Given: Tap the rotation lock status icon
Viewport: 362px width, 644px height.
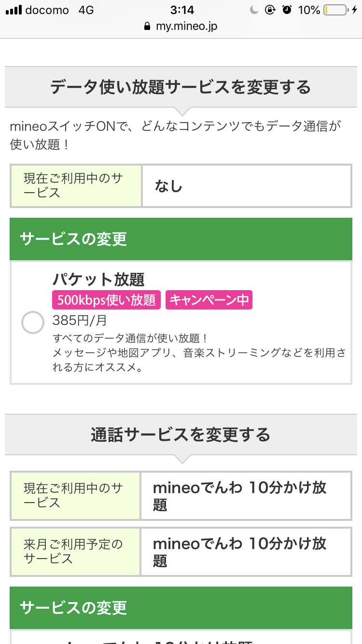Looking at the screenshot, I should click(x=270, y=10).
